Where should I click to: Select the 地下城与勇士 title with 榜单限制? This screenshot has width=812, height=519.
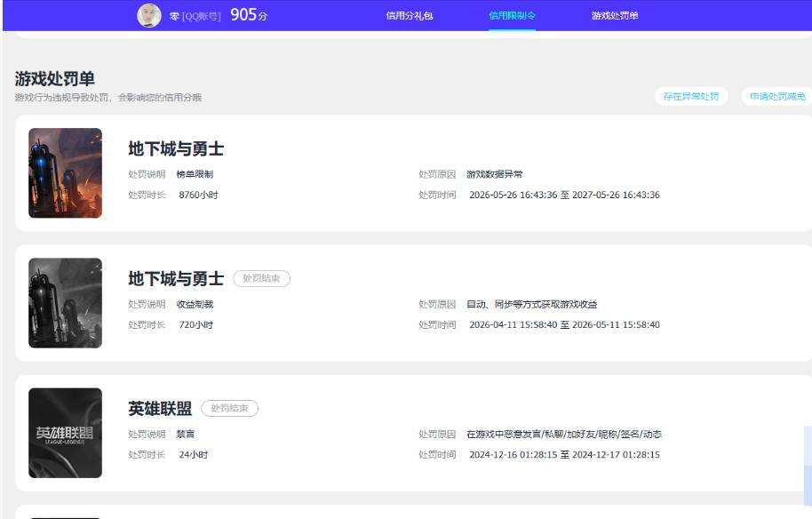pos(176,149)
